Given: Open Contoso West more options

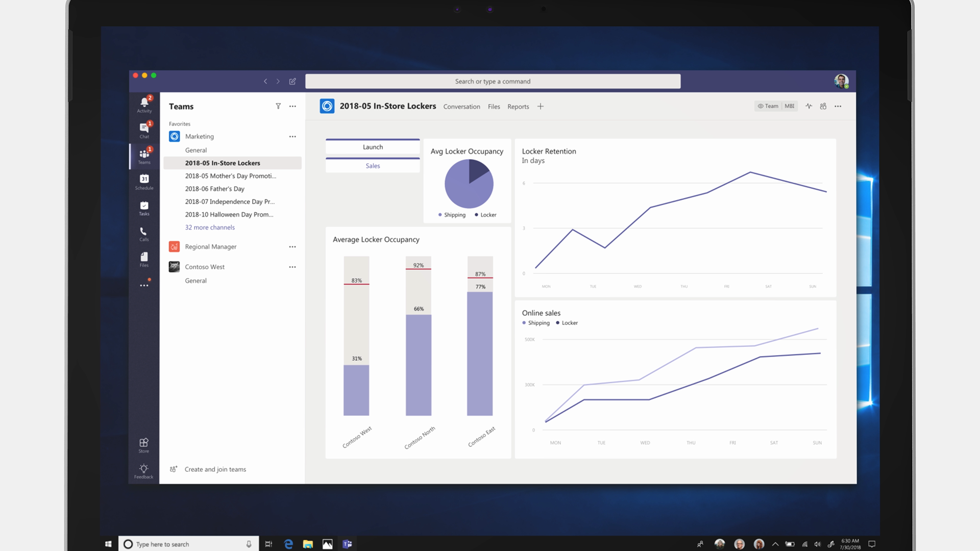Looking at the screenshot, I should pos(292,267).
